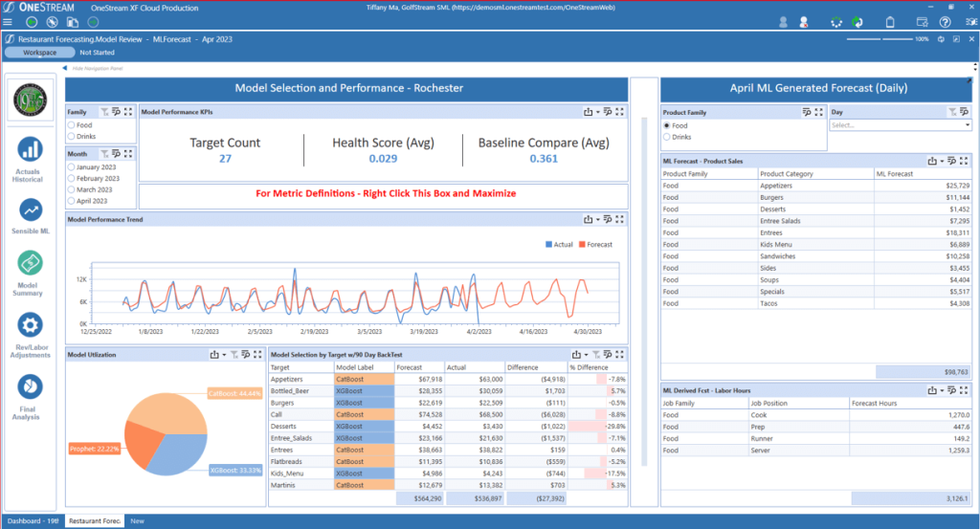980x529 pixels.
Task: Open the Actuals Historical sidebar icon
Action: tap(30, 149)
